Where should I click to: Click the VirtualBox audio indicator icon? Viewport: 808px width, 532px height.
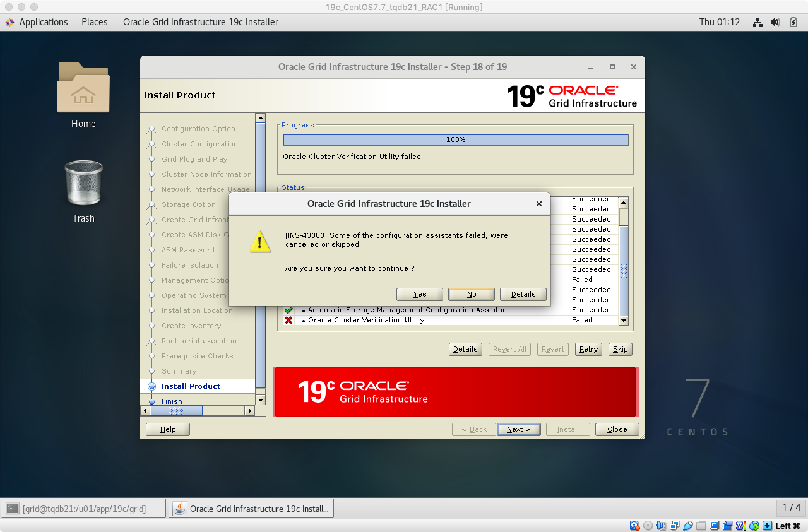(x=662, y=526)
